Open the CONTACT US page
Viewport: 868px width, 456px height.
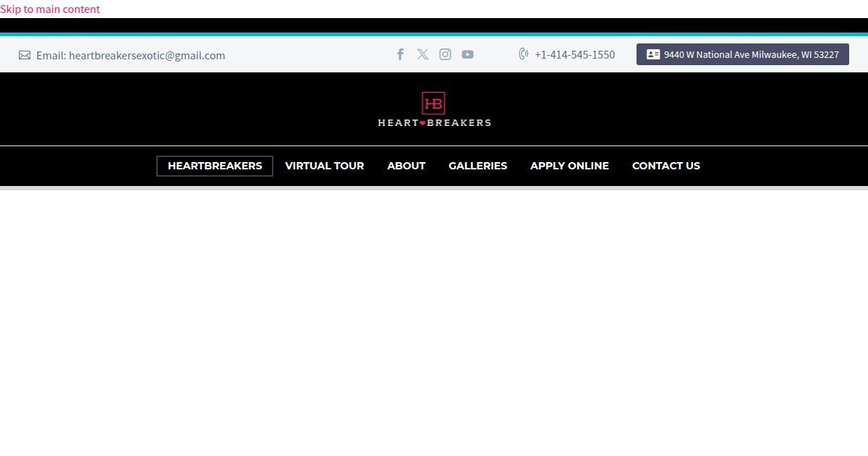665,166
